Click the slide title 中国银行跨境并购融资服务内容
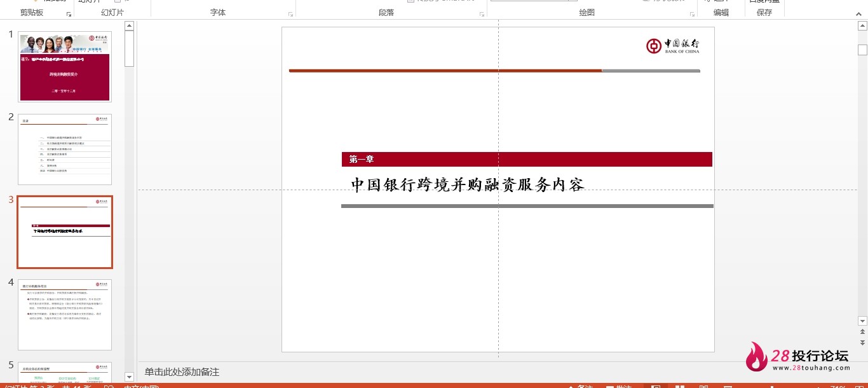The height and width of the screenshot is (388, 868). (467, 184)
